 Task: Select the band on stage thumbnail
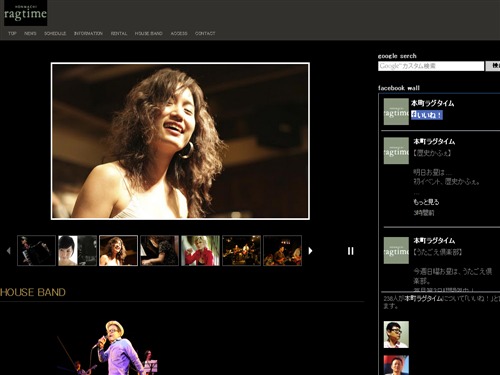241,251
